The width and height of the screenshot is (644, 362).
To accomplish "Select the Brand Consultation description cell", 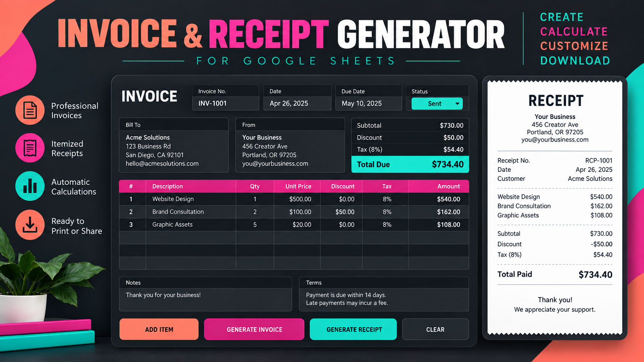I will (191, 212).
